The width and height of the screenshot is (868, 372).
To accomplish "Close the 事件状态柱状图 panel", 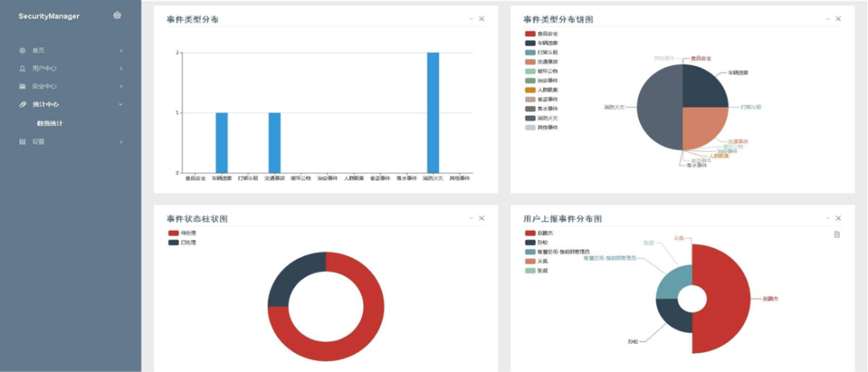I will pyautogui.click(x=481, y=218).
